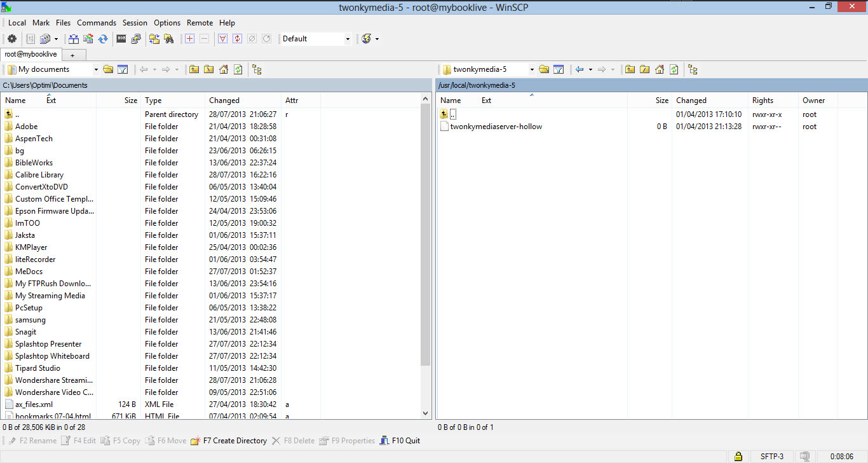Open the remote back history dropdown arrow
Image resolution: width=868 pixels, height=463 pixels.
(x=590, y=69)
